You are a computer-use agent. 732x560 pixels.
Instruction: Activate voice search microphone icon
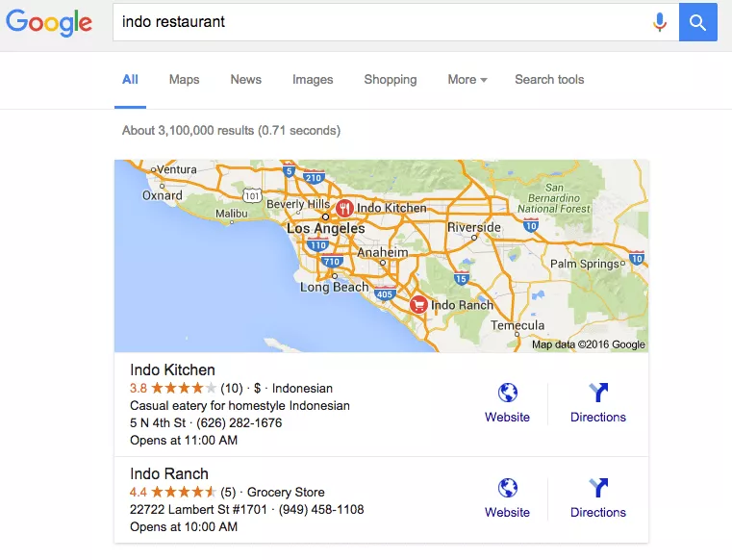pos(660,22)
